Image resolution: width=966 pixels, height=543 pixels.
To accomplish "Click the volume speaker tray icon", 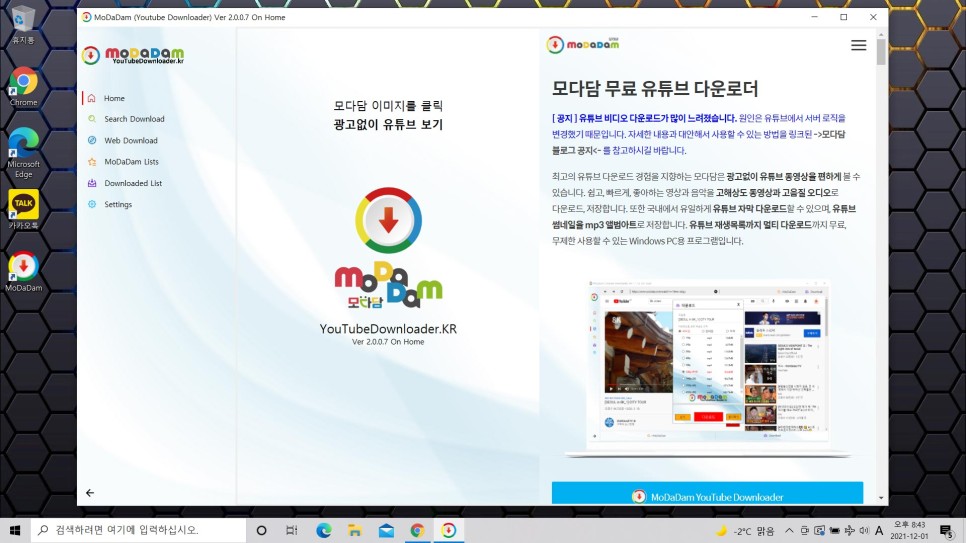I will pos(864,530).
